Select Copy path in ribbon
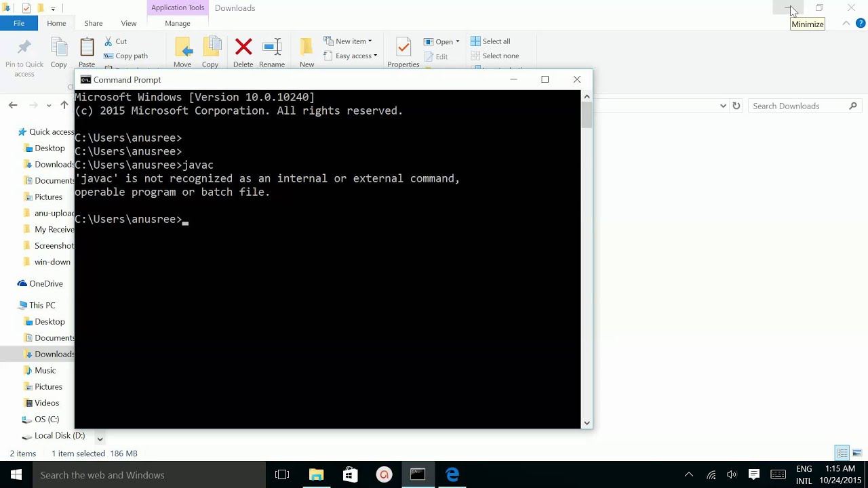 126,56
